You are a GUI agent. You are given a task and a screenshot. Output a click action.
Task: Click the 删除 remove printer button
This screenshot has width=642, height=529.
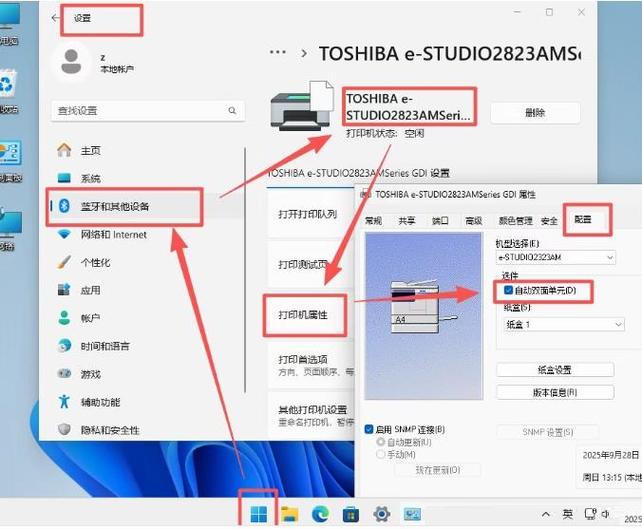tap(535, 113)
